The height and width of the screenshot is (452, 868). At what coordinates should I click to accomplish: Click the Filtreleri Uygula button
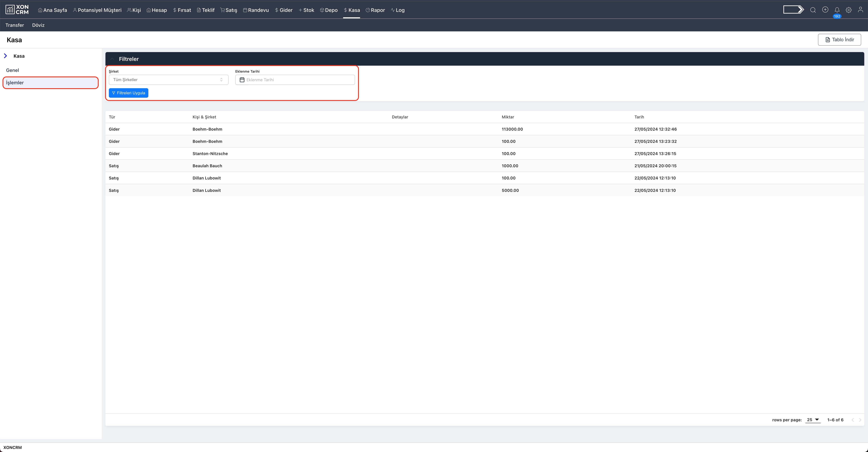coord(128,93)
